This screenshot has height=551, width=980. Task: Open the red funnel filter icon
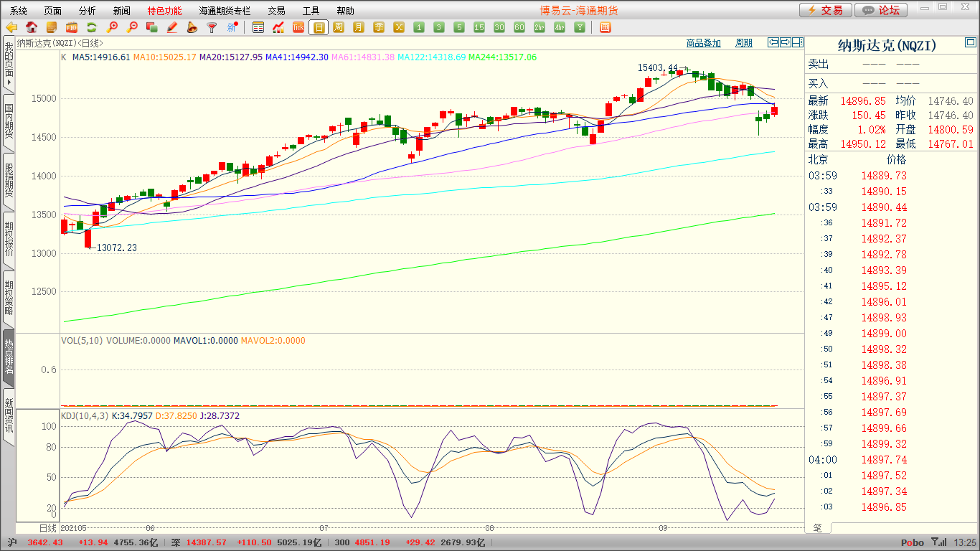212,27
